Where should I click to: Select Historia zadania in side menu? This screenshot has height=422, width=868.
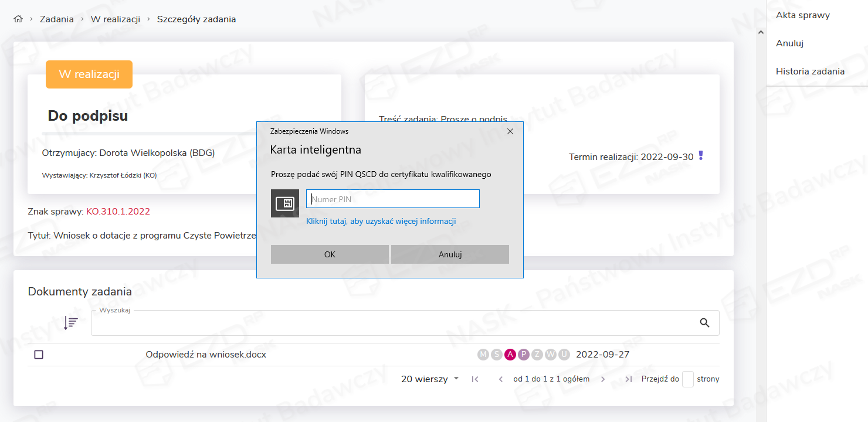pyautogui.click(x=810, y=72)
